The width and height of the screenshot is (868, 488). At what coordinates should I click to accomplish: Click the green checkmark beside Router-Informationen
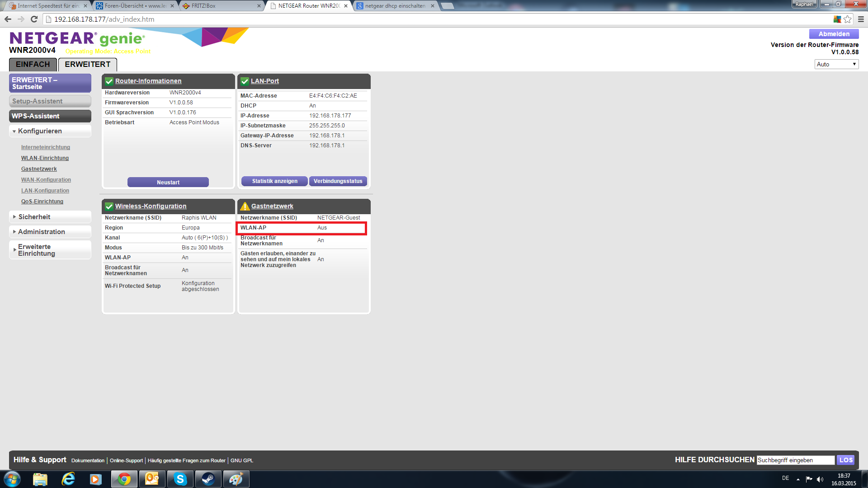109,81
